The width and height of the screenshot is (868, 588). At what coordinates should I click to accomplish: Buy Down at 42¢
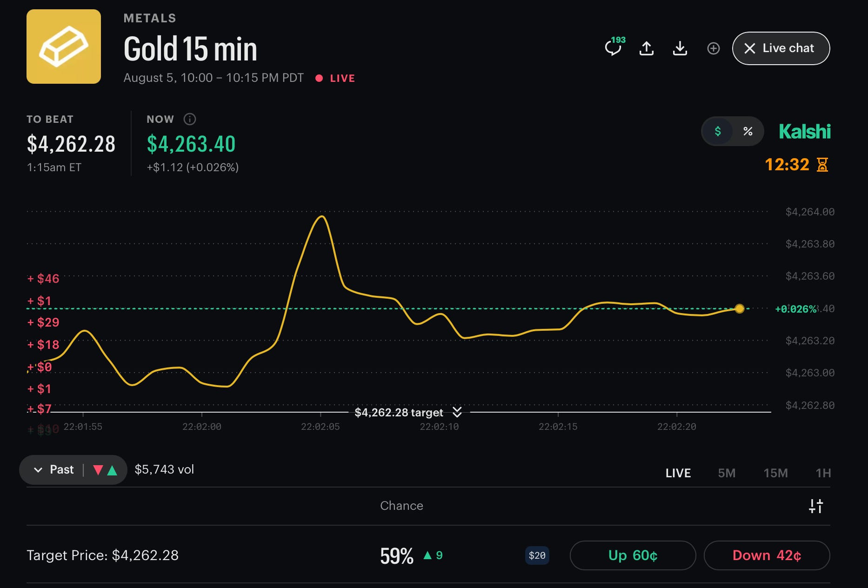pos(767,555)
